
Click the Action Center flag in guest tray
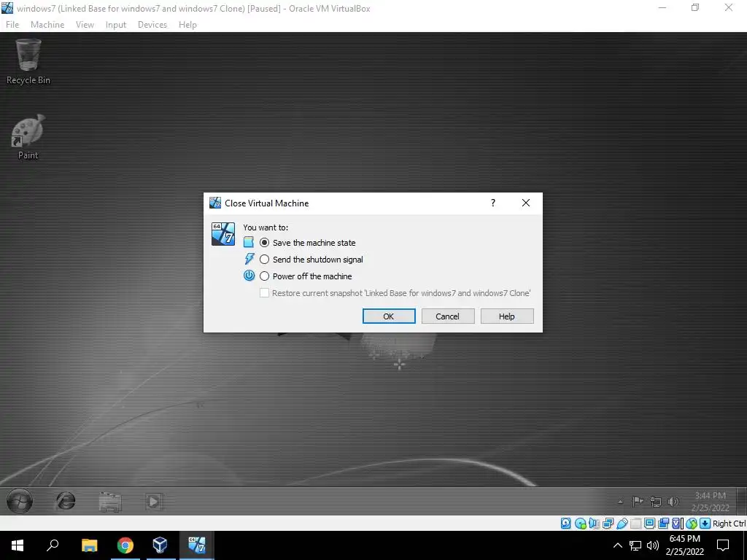click(x=638, y=502)
